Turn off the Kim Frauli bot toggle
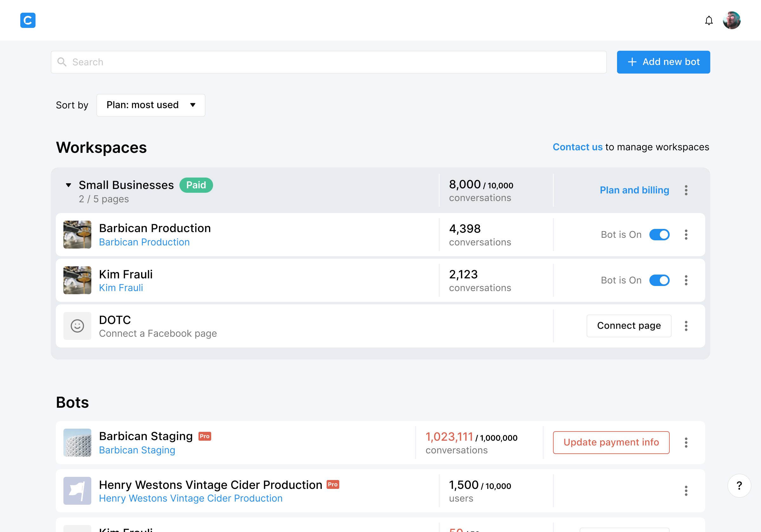The image size is (761, 532). (659, 280)
